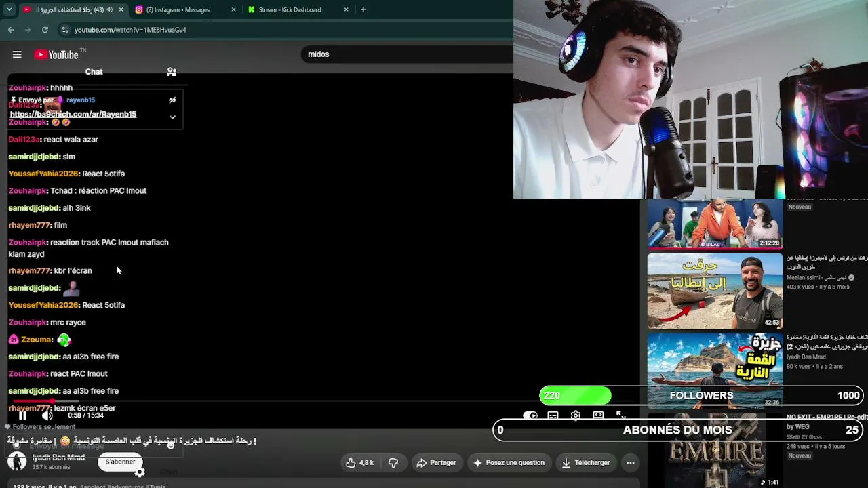Screen dimensions: 868x488
Task: Click the "mrc rayce" chat message
Action: (68, 323)
